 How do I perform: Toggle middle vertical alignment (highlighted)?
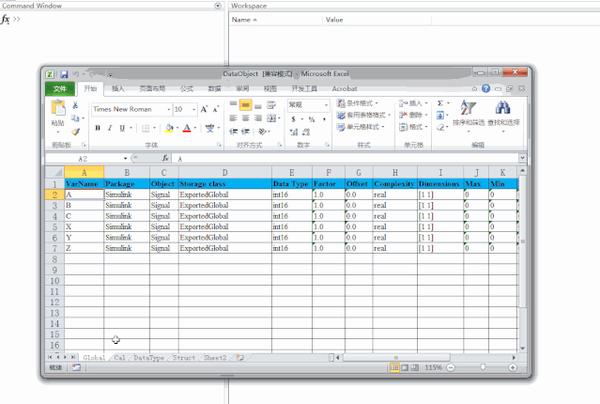(x=246, y=104)
